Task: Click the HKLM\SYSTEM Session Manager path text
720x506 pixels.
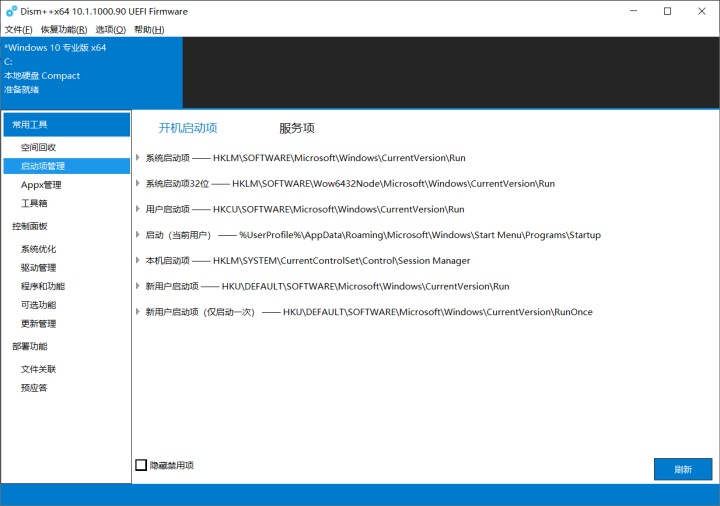Action: point(341,261)
